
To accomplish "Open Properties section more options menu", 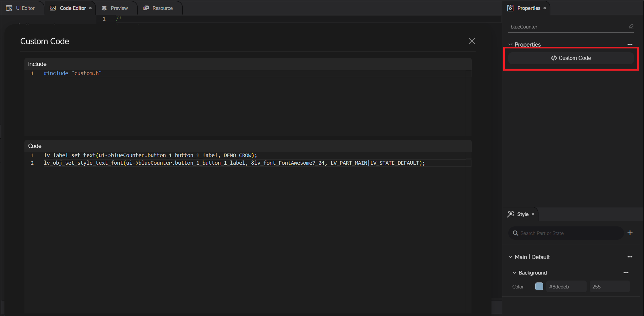I will [630, 44].
